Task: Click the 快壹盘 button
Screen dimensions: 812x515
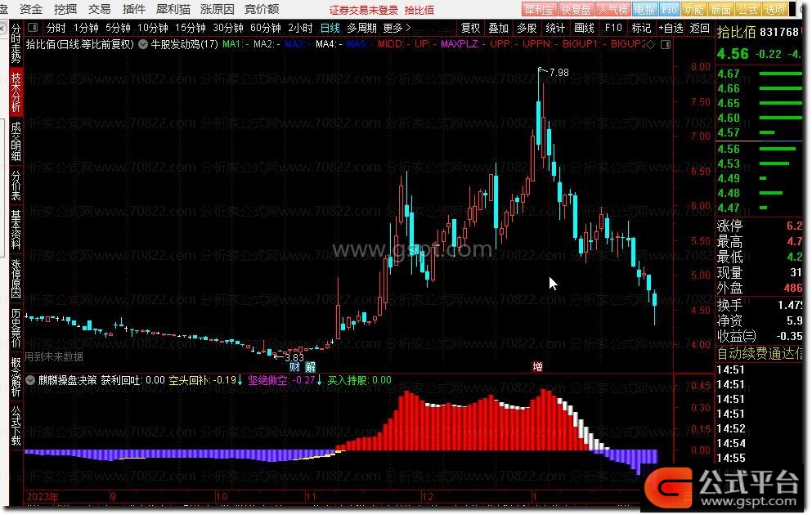Action: coord(576,9)
